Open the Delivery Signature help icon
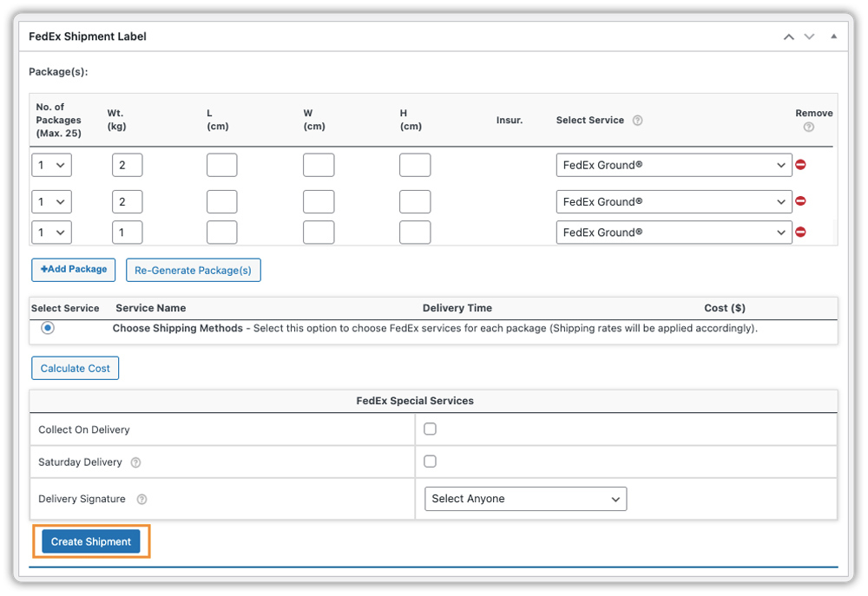 141,499
